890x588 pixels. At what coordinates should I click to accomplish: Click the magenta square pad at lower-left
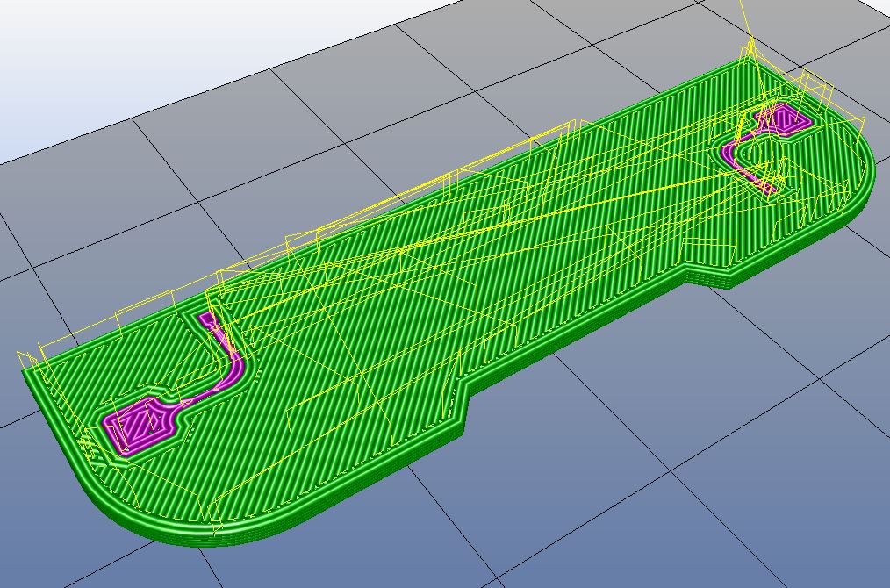(x=136, y=427)
